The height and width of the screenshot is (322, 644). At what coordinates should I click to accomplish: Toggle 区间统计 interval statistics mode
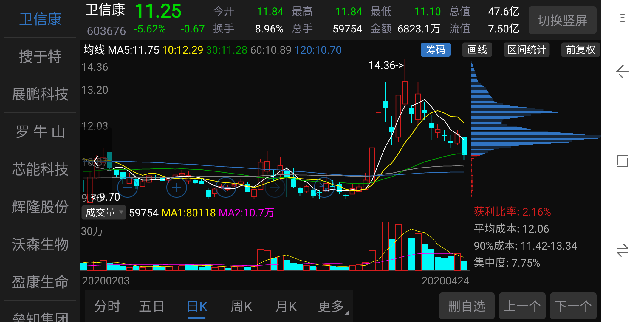[527, 49]
